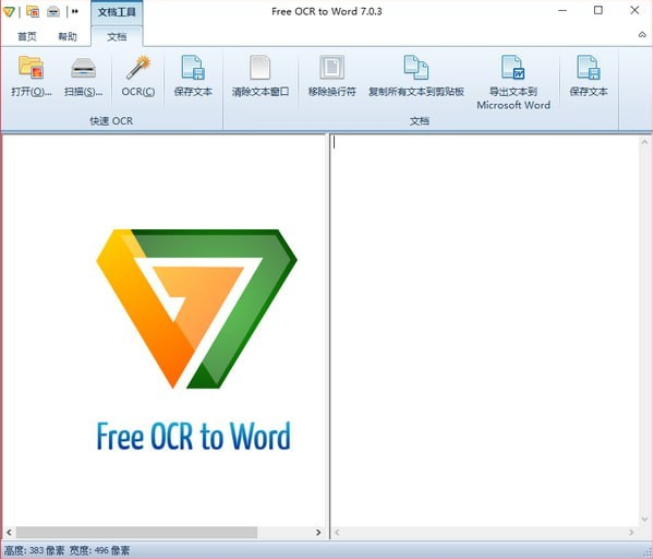Export text to Microsoft Word
Viewport: 653px width, 559px height.
click(513, 82)
